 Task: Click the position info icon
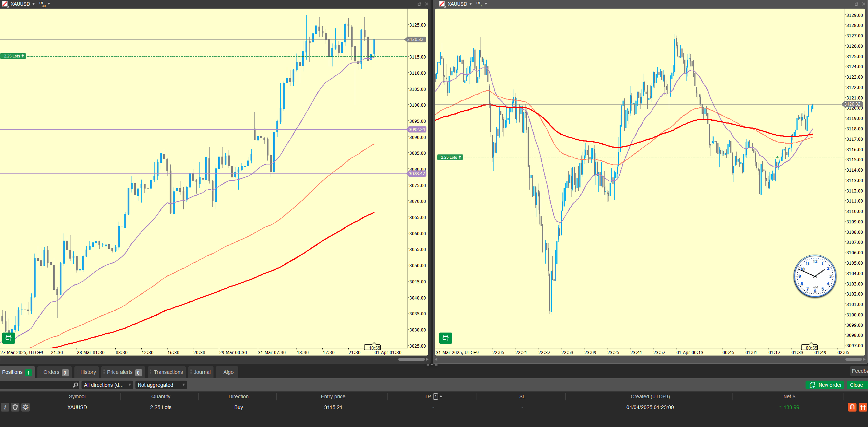click(x=5, y=407)
